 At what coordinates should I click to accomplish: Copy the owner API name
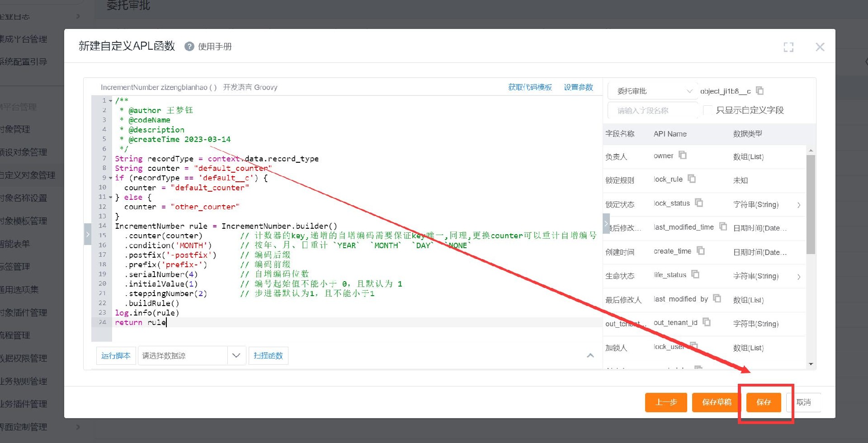coord(683,156)
